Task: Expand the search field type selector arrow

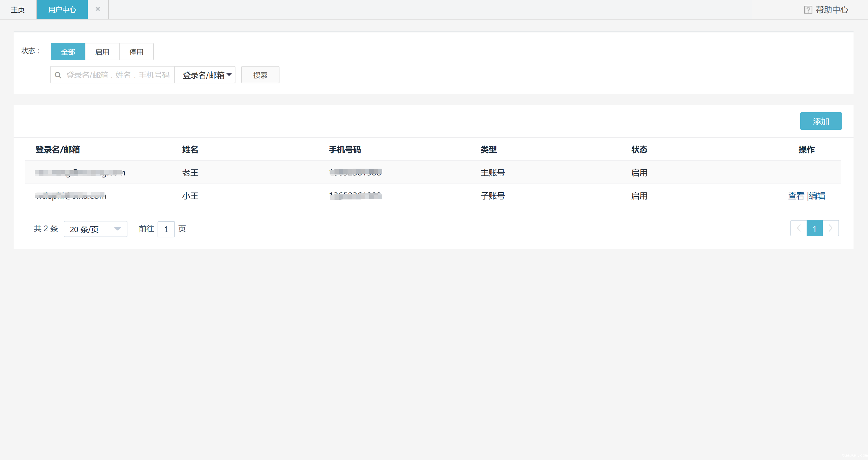Action: coord(229,75)
